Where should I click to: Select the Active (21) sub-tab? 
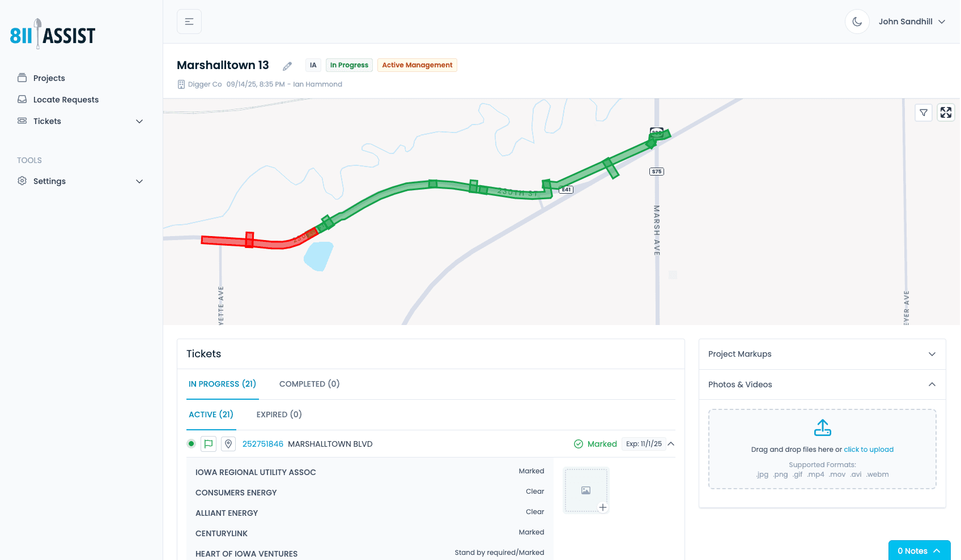click(x=211, y=414)
